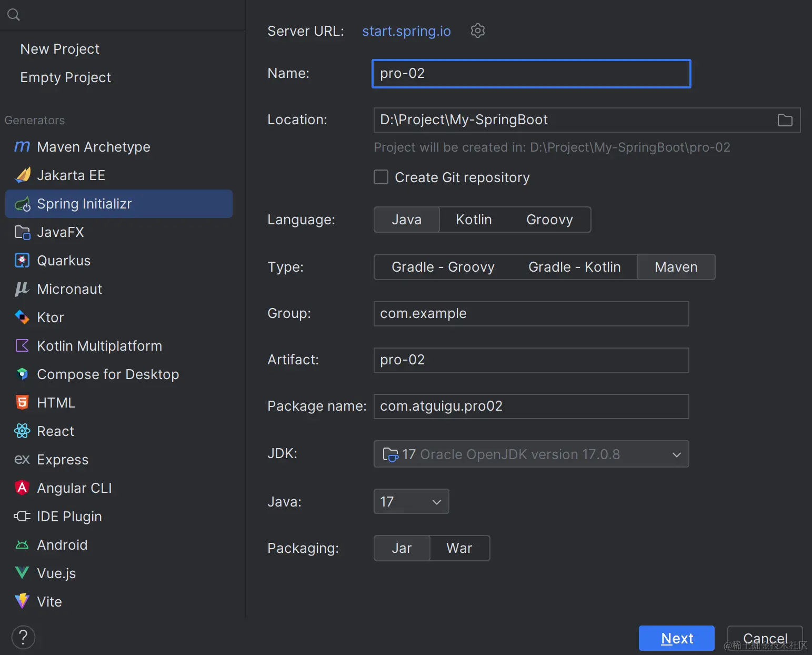Click the Compose for Desktop icon
Image resolution: width=812 pixels, height=655 pixels.
(22, 374)
